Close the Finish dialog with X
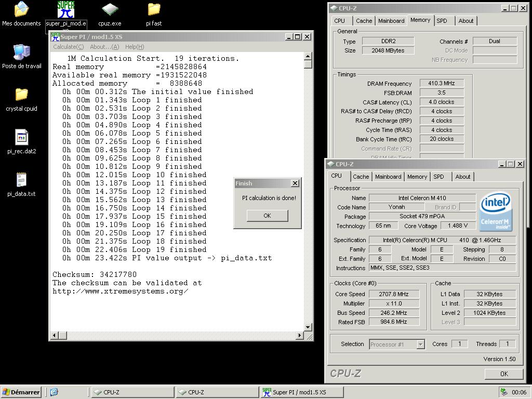Image resolution: width=532 pixels, height=399 pixels. click(295, 183)
